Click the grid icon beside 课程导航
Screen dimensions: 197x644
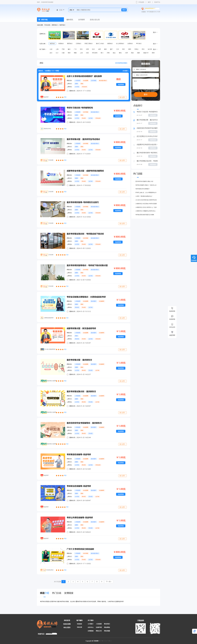[39, 19]
